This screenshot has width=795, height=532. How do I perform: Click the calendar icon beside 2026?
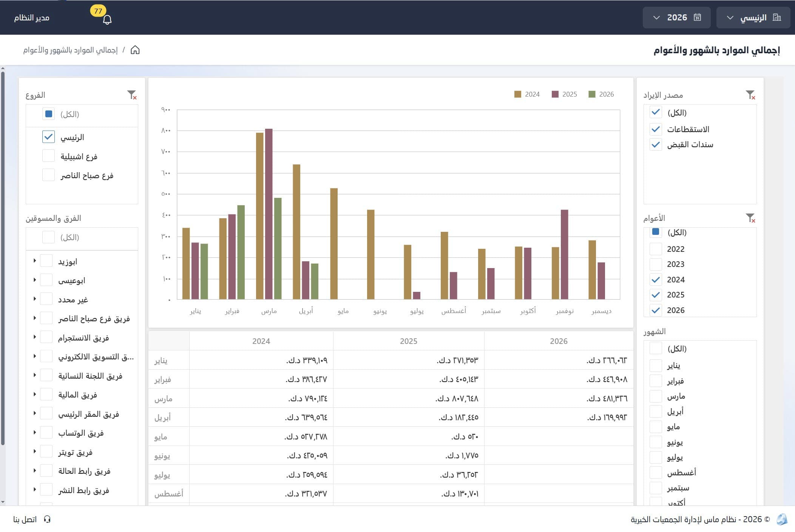(697, 17)
